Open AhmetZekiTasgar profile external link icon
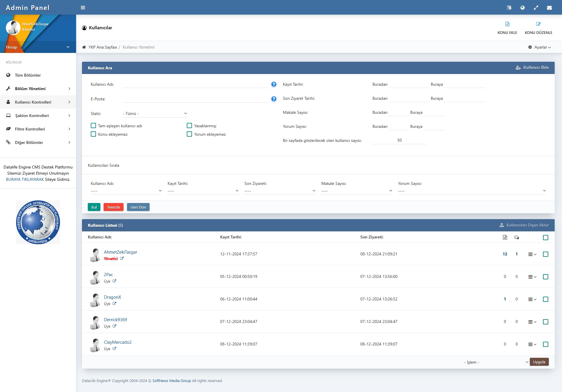The width and height of the screenshot is (562, 392). coord(122,259)
